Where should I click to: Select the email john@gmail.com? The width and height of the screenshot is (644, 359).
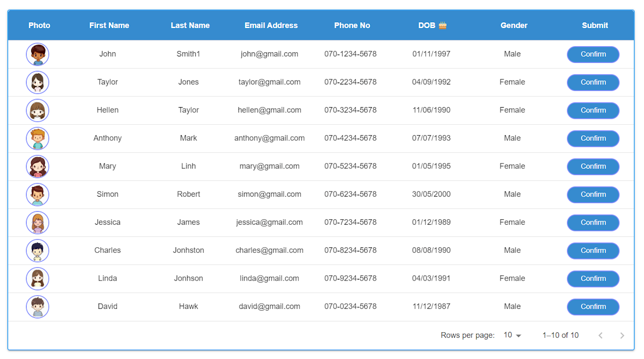[x=270, y=54]
